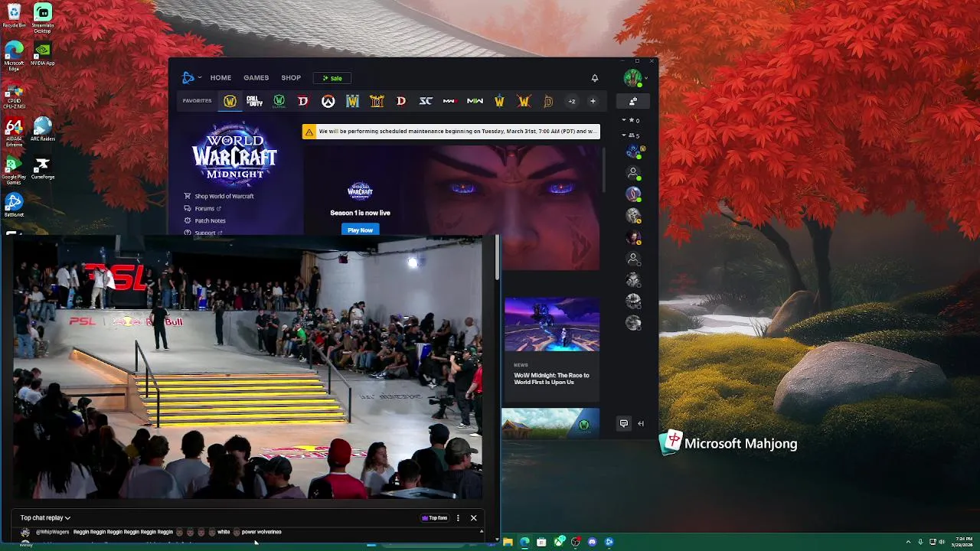Select MWIII icon in favorites bar
Screen dimensions: 980x551
pyautogui.click(x=450, y=101)
